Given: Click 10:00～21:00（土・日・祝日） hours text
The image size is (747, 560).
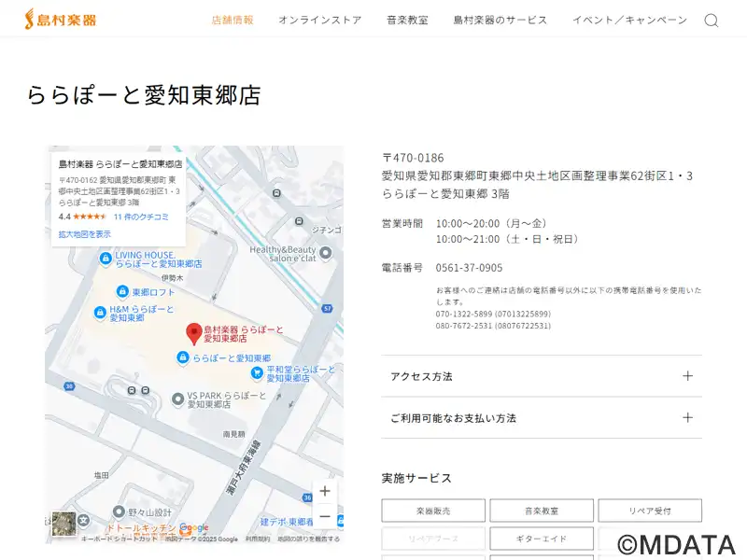Looking at the screenshot, I should pos(508,239).
